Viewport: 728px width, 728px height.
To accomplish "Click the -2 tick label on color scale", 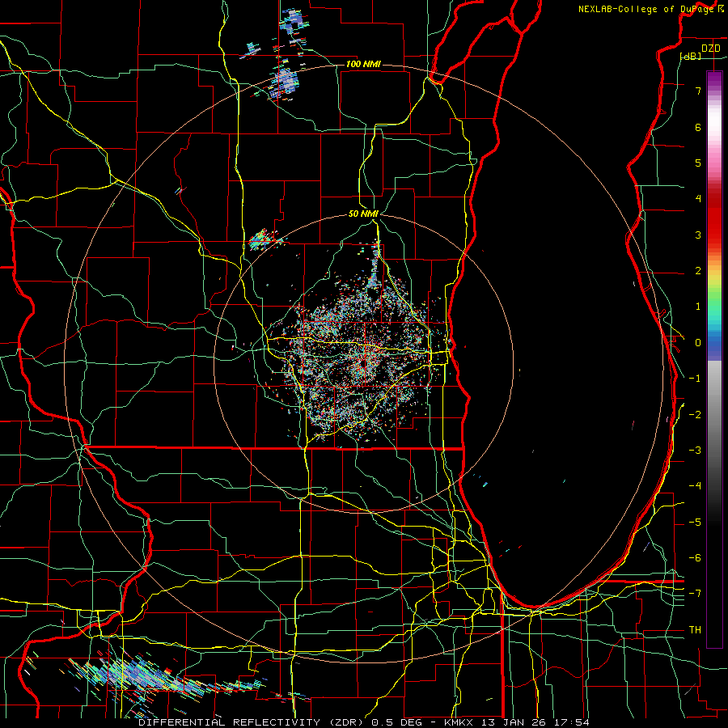I will tap(695, 415).
